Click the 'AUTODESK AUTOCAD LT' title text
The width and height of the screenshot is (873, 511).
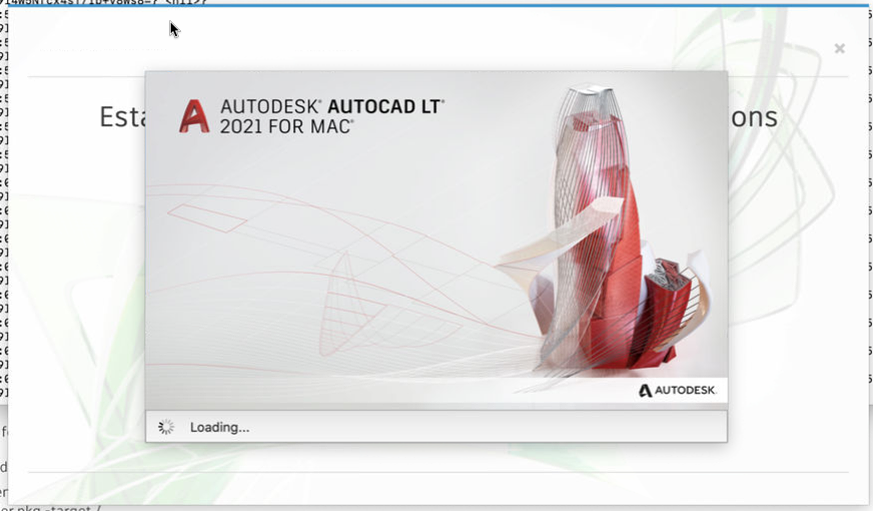pos(332,106)
